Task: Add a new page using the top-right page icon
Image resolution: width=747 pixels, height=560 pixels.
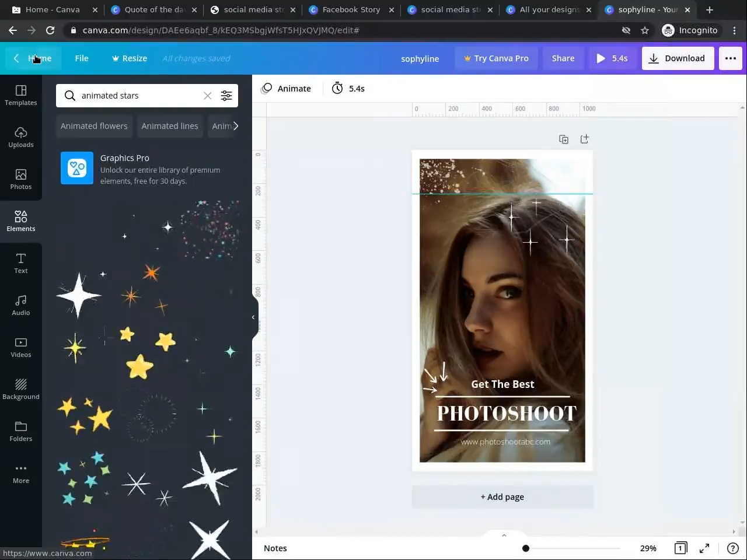Action: (x=584, y=139)
